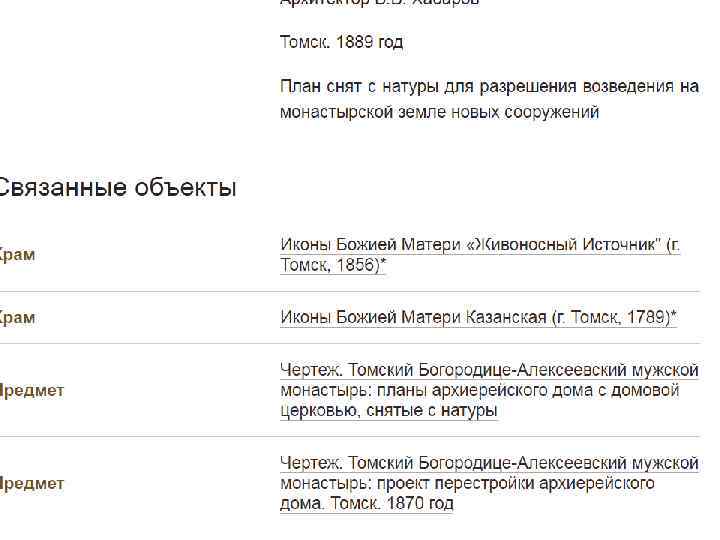Click the line монастырской земле новых сооружений
720x540 pixels.
click(x=439, y=112)
